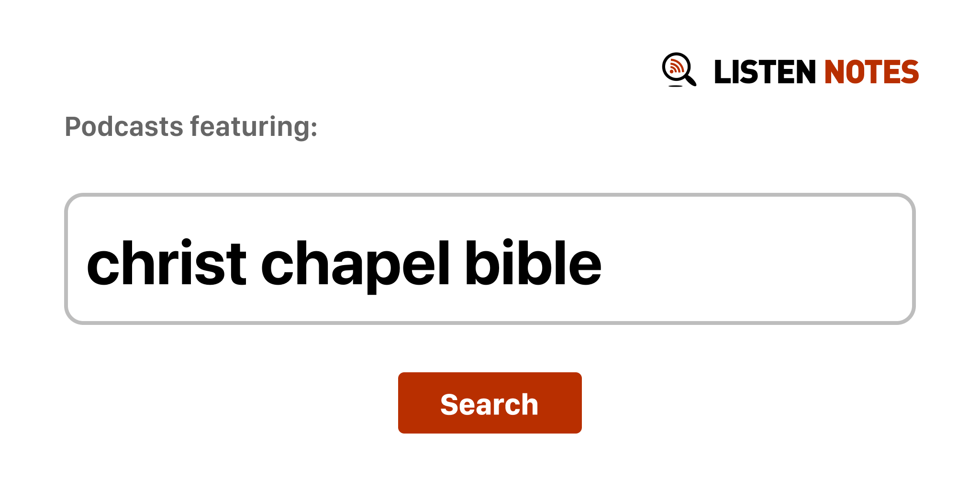The height and width of the screenshot is (490, 980).
Task: Place cursor on the word chapel
Action: point(355,264)
